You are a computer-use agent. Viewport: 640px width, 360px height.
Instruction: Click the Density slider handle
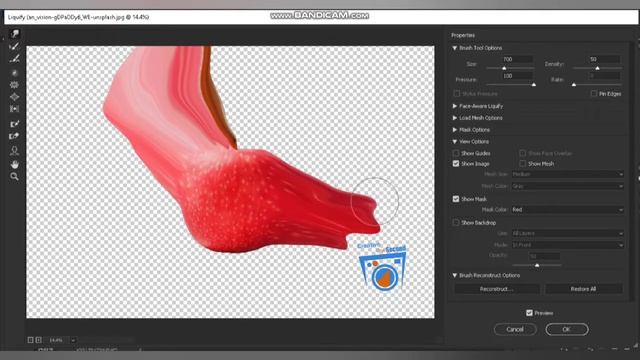[x=597, y=68]
